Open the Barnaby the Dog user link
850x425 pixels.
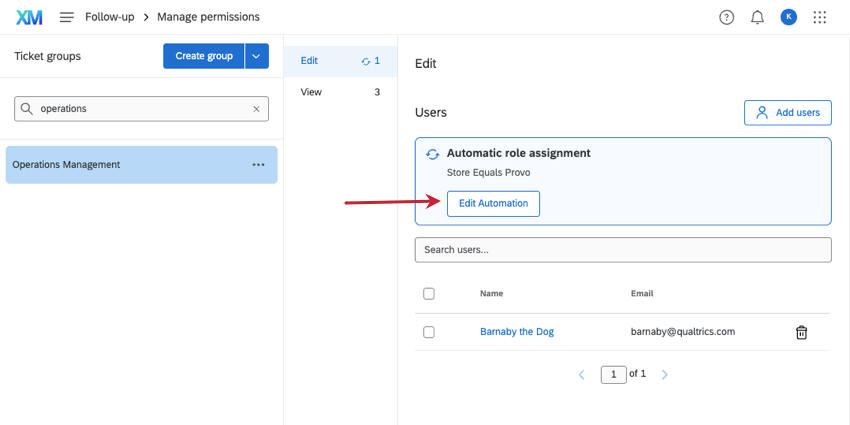[517, 332]
